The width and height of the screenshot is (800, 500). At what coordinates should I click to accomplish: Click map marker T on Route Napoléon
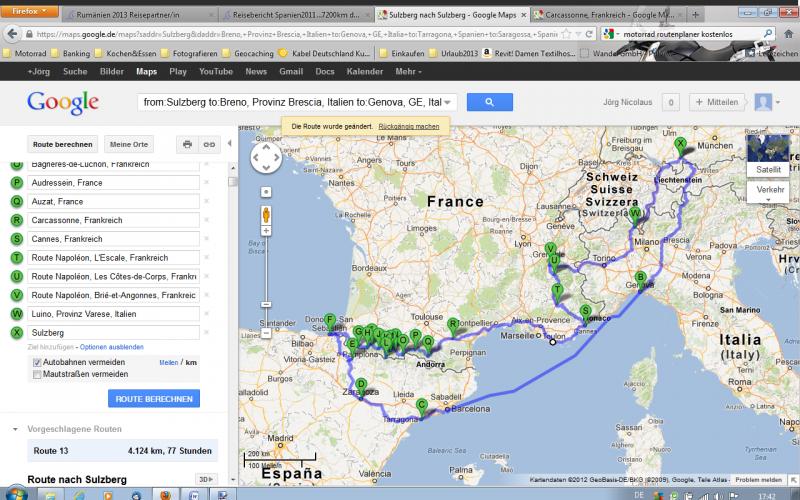pos(558,293)
